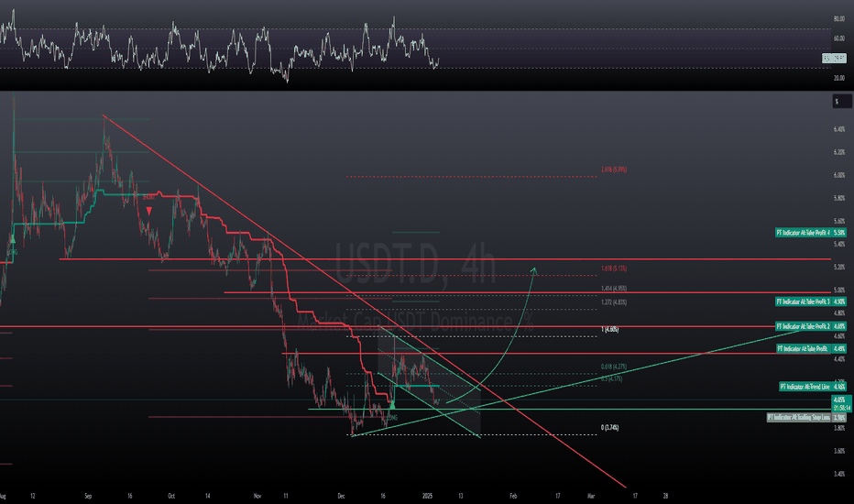Viewport: 854px width, 504px height.
Task: Select the RSI current value label
Action: coord(834,58)
